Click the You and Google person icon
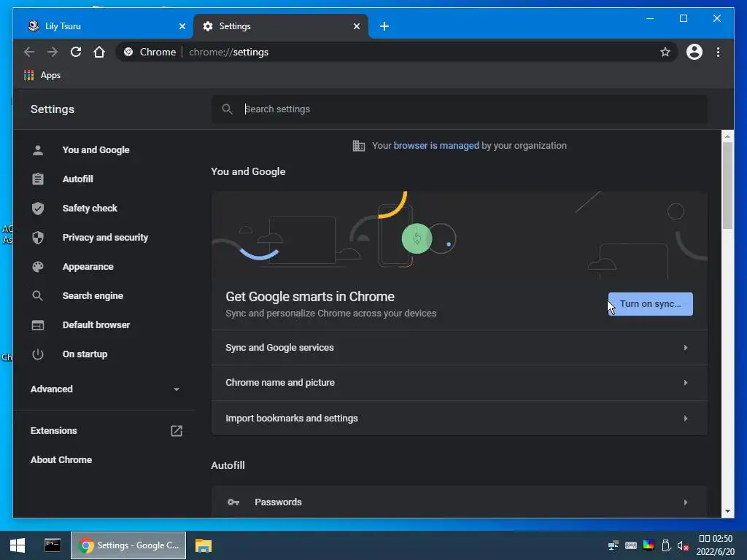This screenshot has width=747, height=560. [x=38, y=150]
